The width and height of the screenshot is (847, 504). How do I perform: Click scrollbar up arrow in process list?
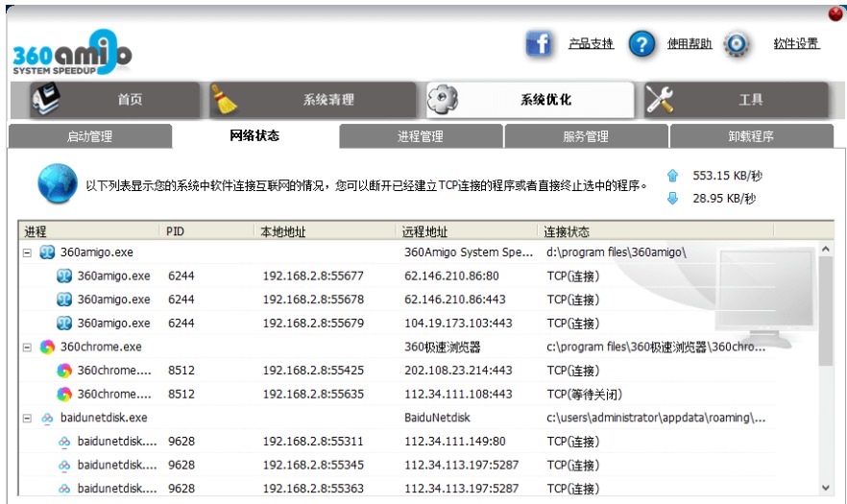click(x=826, y=249)
